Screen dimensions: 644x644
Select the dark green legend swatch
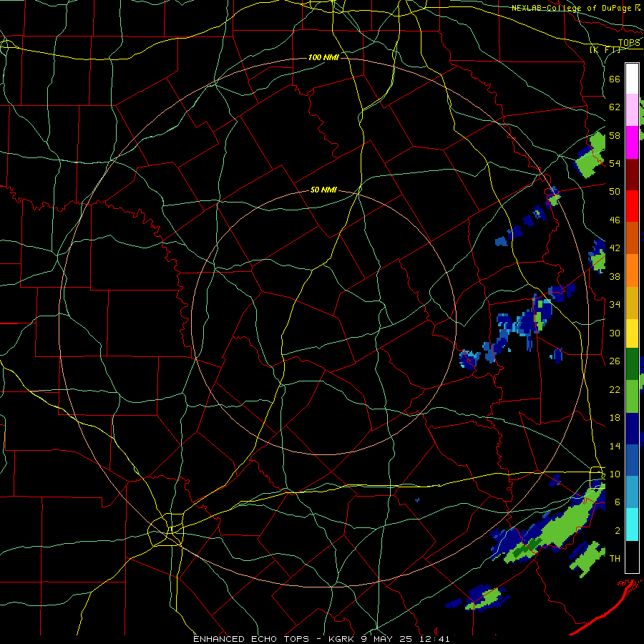click(x=632, y=364)
